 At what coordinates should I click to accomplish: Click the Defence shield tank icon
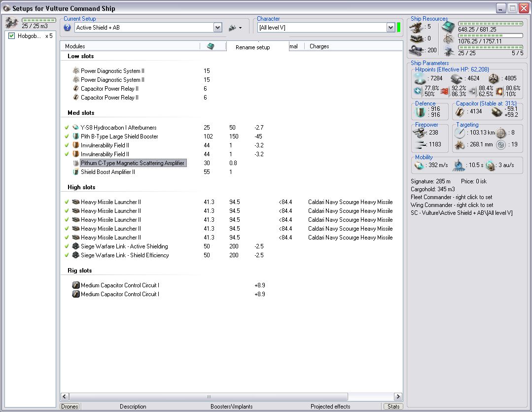(x=421, y=112)
